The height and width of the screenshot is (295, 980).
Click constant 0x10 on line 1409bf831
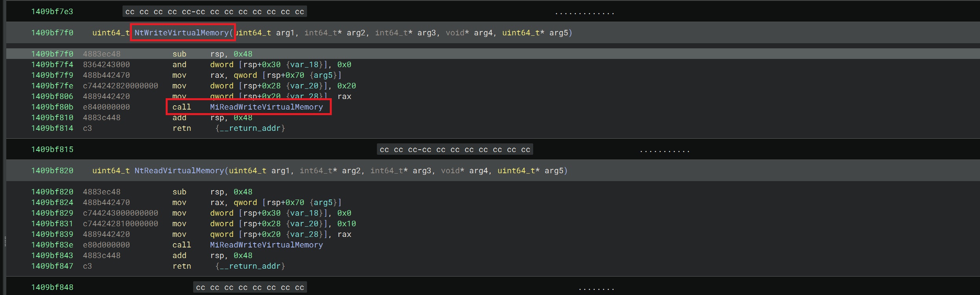tap(347, 224)
